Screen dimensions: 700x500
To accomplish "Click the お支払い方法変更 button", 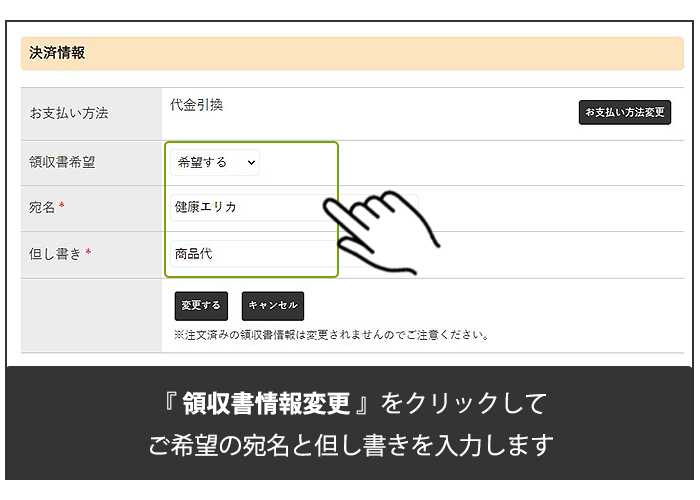I will pyautogui.click(x=625, y=112).
